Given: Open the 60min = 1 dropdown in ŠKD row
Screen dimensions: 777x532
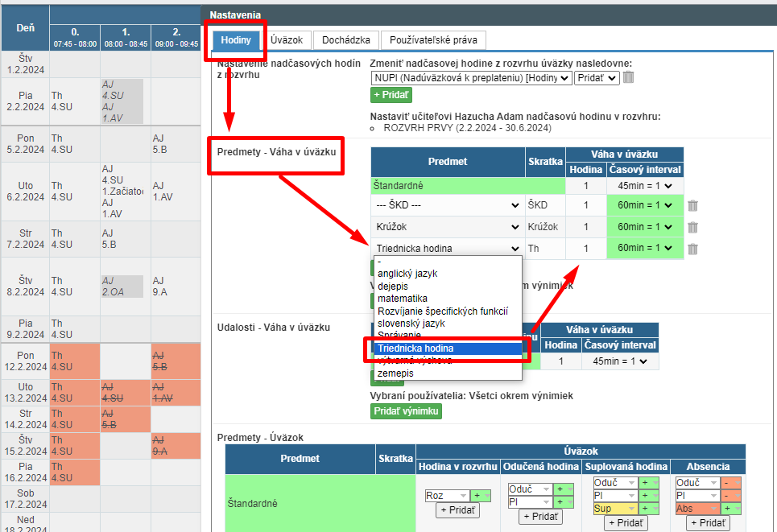Looking at the screenshot, I should 645,205.
